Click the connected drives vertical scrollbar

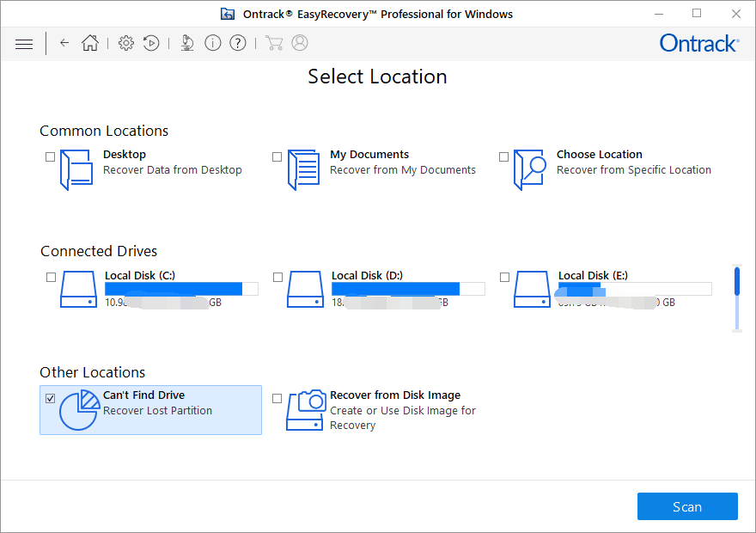click(737, 298)
